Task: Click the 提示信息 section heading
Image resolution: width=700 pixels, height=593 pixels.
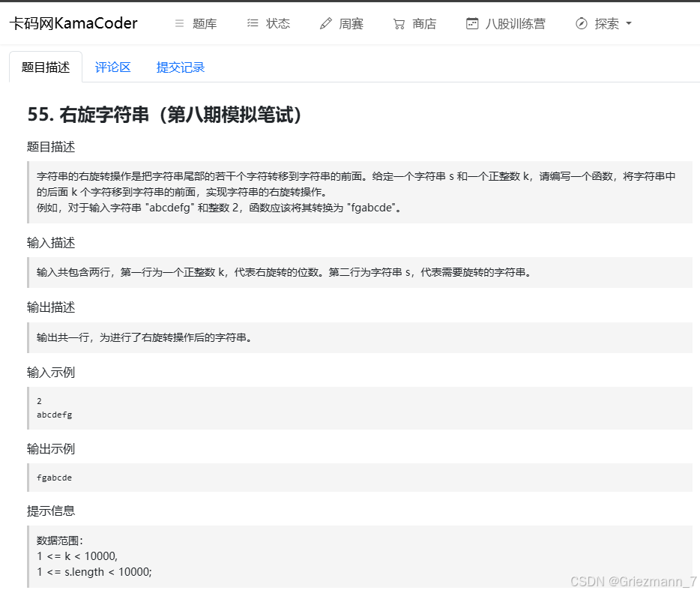Action: [51, 511]
